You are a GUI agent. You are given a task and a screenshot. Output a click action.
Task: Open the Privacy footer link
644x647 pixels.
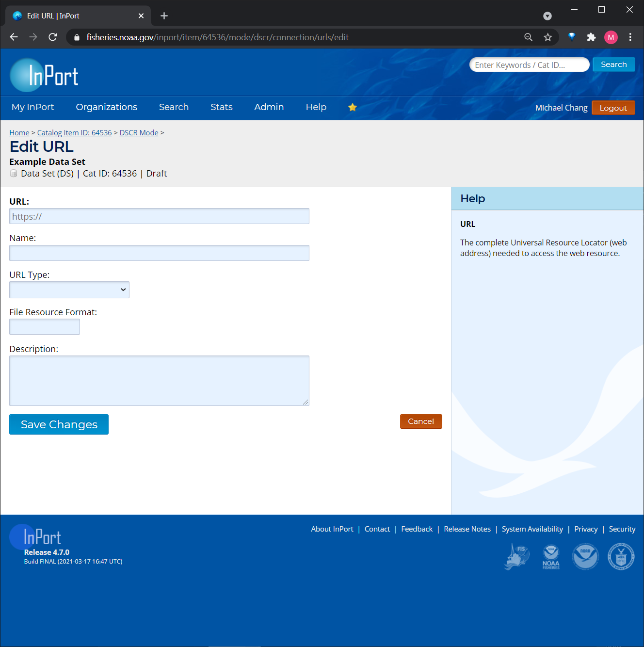click(x=586, y=529)
